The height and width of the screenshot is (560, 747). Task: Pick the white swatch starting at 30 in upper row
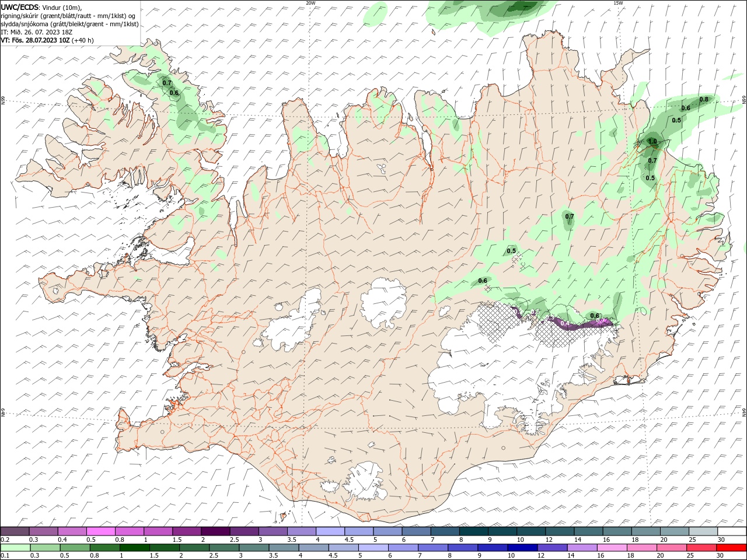(x=731, y=531)
